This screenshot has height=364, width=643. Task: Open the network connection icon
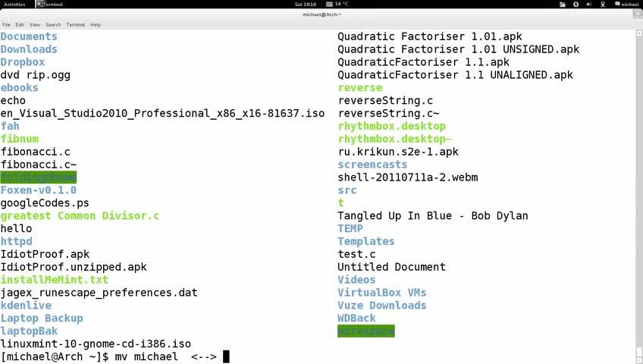pos(603,4)
